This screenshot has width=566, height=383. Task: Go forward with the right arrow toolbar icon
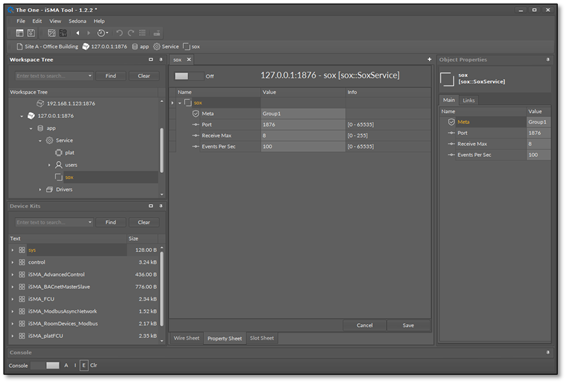(88, 33)
